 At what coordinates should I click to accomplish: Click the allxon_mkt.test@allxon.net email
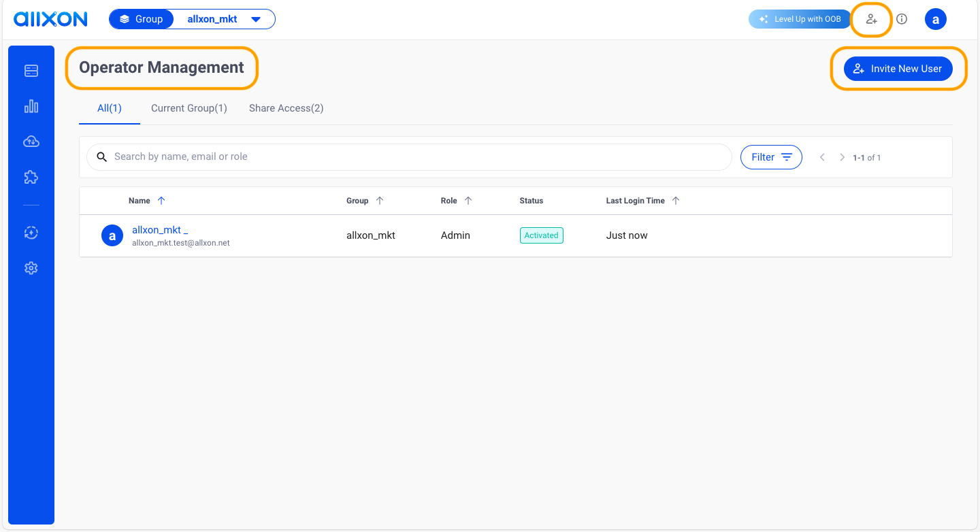pos(181,243)
